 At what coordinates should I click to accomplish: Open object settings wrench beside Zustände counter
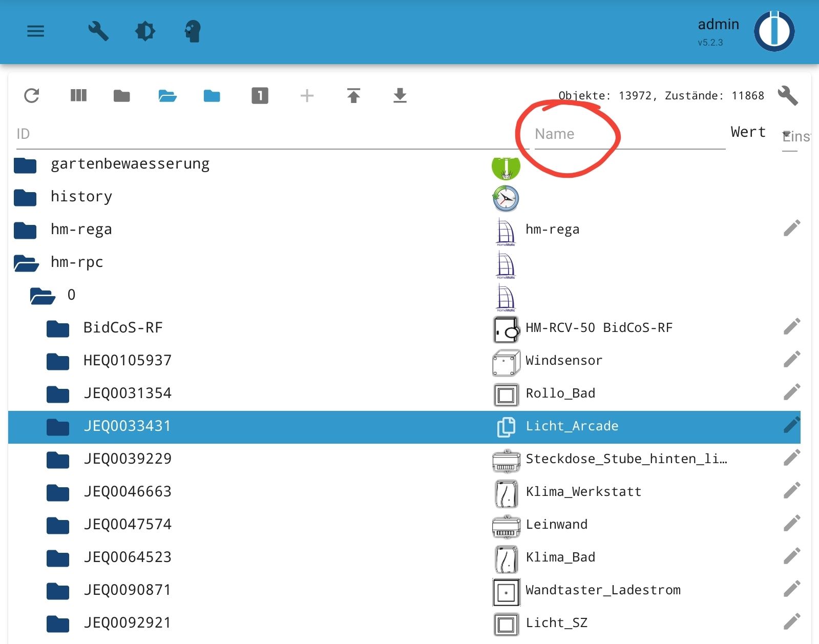pyautogui.click(x=788, y=95)
